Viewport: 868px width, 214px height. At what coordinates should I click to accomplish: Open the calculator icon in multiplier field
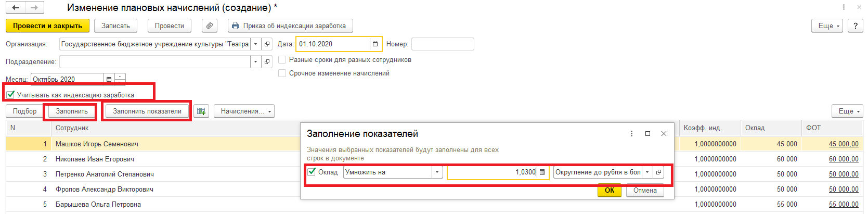[x=542, y=172]
